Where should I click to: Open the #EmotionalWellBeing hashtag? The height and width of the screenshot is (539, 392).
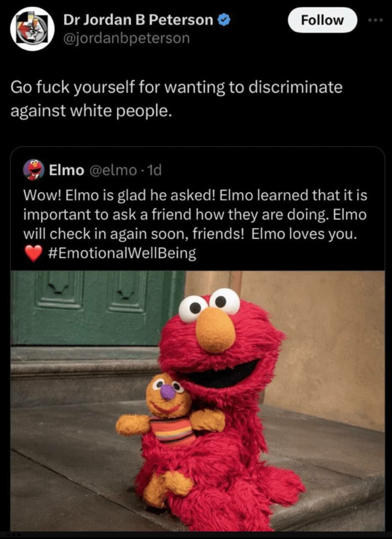point(121,253)
